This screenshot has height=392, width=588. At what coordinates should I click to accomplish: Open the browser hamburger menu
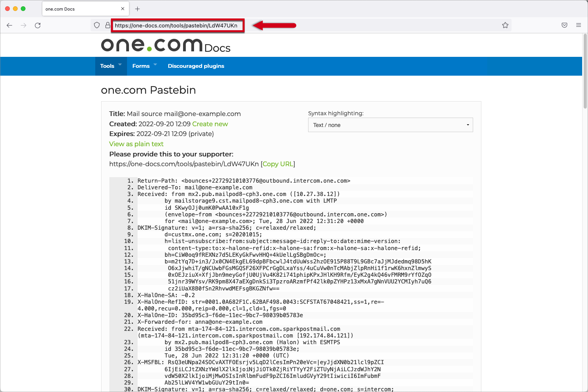579,25
